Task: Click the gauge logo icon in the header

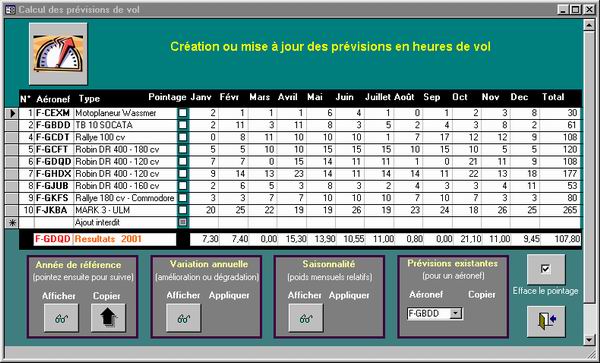Action: point(58,54)
